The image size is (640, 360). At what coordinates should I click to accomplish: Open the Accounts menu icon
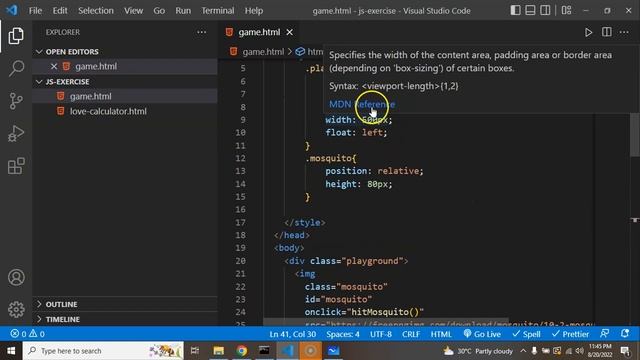[16, 278]
